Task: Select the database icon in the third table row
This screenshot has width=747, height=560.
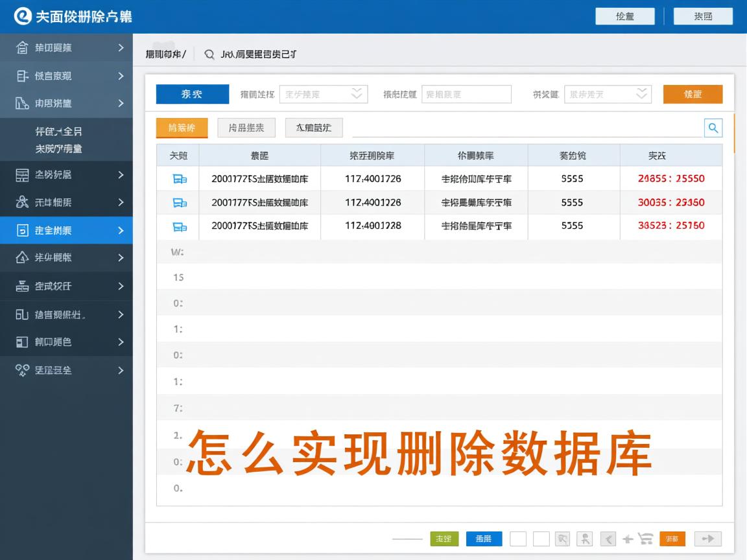Action: 177,226
